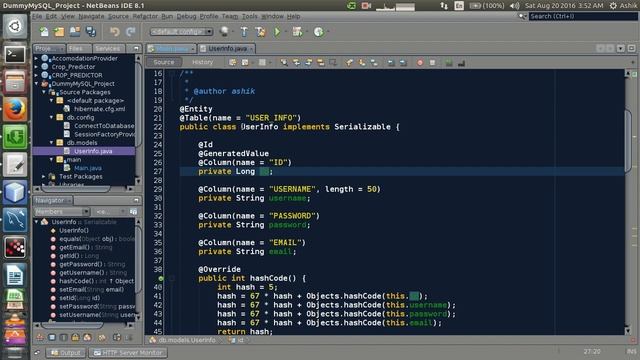Click the Undo arrow icon
The image size is (640, 360).
click(115, 31)
